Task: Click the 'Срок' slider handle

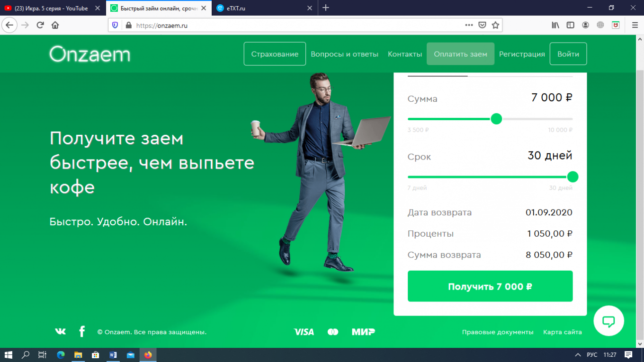Action: pyautogui.click(x=572, y=177)
